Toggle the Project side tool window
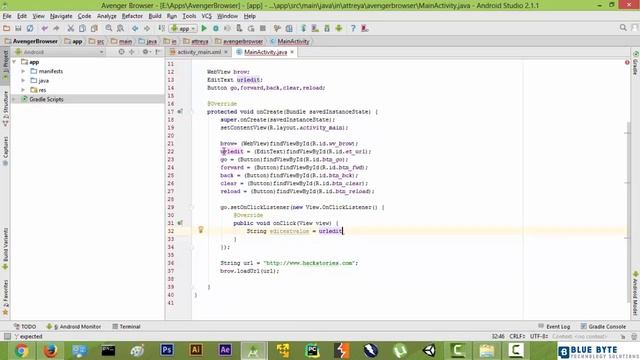The height and width of the screenshot is (360, 640). (5, 64)
